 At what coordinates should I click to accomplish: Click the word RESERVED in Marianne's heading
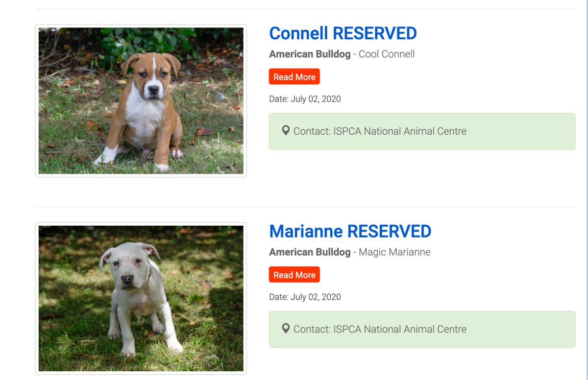[x=389, y=231]
